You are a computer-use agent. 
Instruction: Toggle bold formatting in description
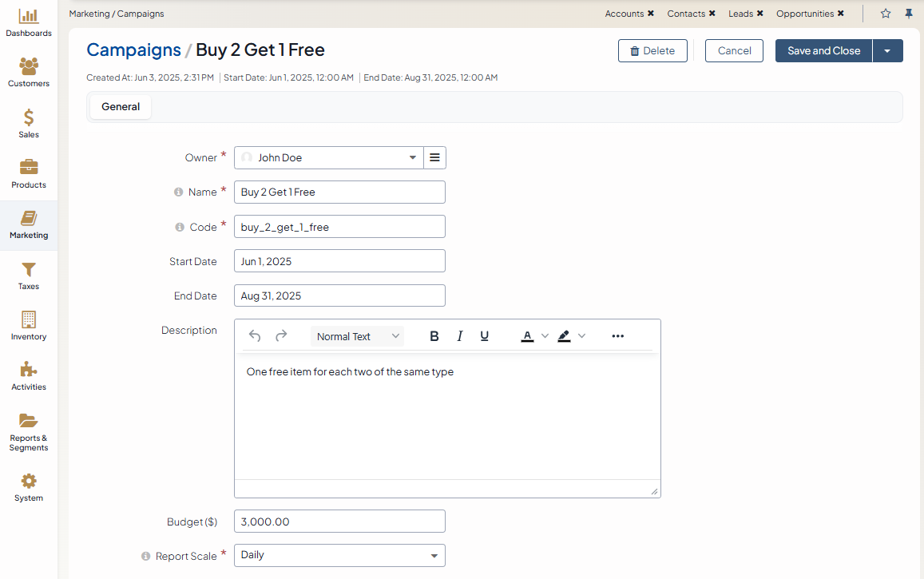434,336
